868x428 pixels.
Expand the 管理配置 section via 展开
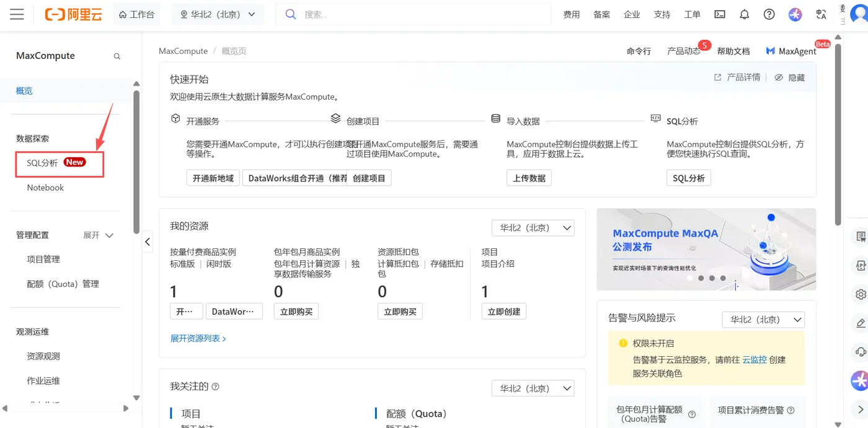point(99,235)
